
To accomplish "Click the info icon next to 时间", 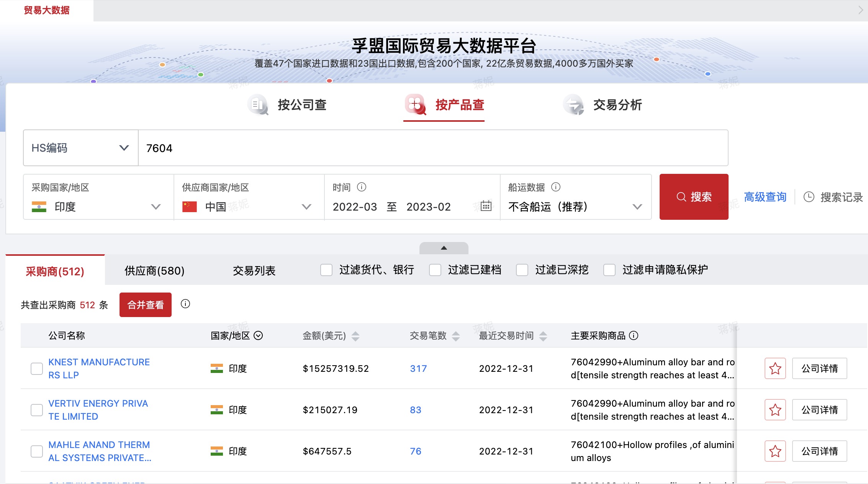I will tap(362, 187).
